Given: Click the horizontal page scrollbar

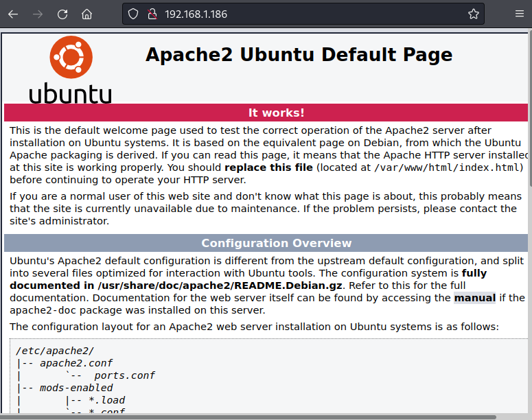Looking at the screenshot, I should [248, 417].
